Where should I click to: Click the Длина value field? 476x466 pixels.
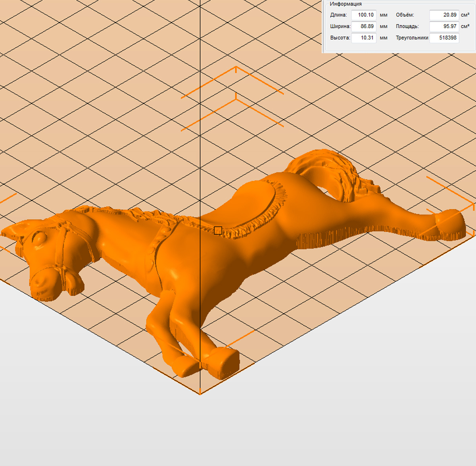pos(364,15)
